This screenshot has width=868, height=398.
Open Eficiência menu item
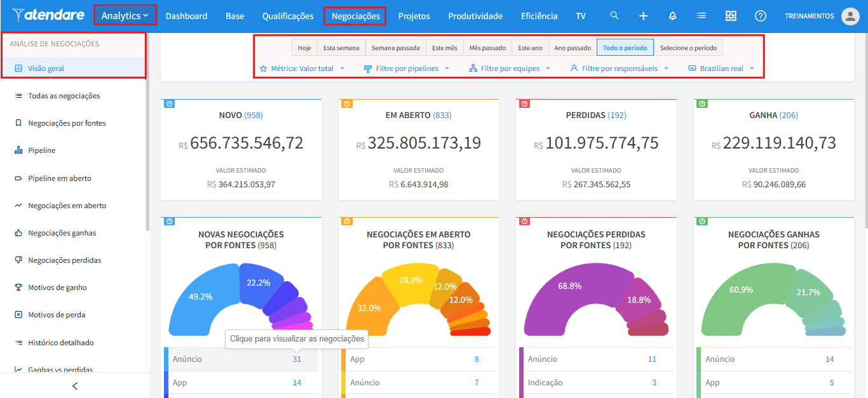[x=539, y=16]
